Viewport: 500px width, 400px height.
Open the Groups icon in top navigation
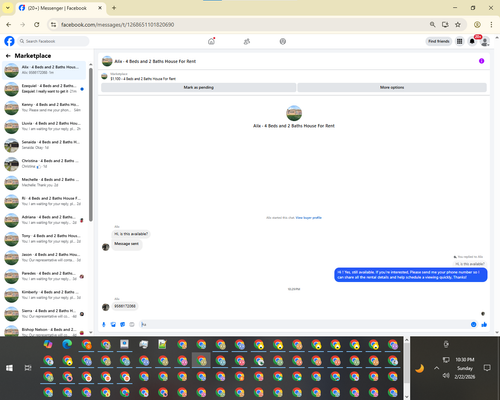tap(283, 41)
